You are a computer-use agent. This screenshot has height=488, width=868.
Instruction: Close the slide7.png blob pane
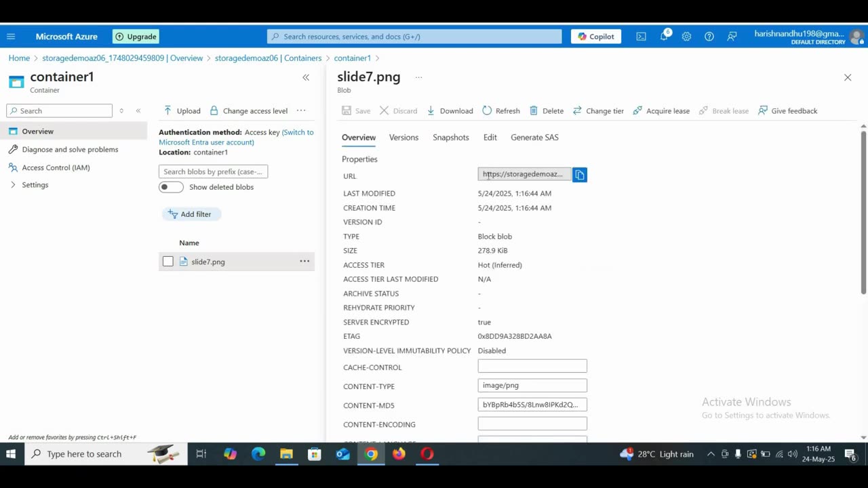pos(848,78)
